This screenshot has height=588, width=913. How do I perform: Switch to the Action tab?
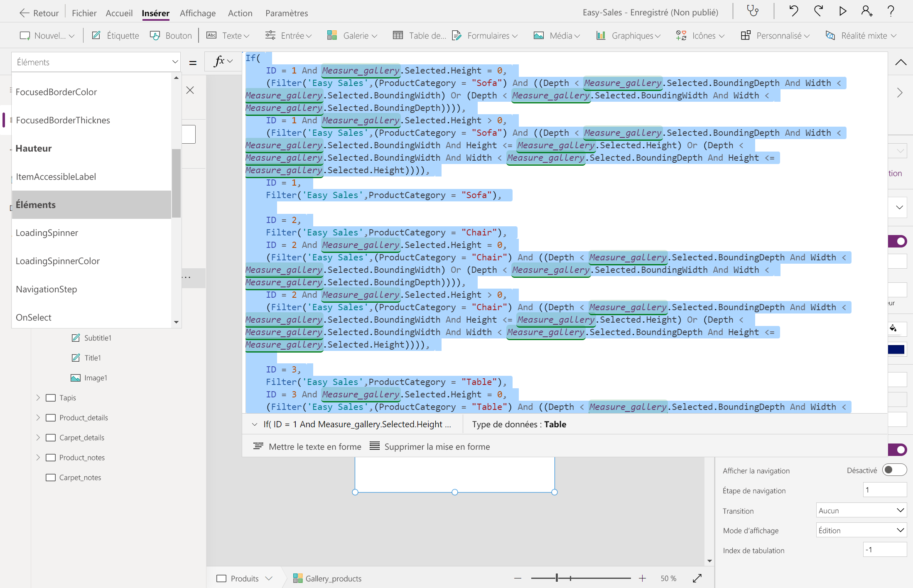click(x=240, y=13)
